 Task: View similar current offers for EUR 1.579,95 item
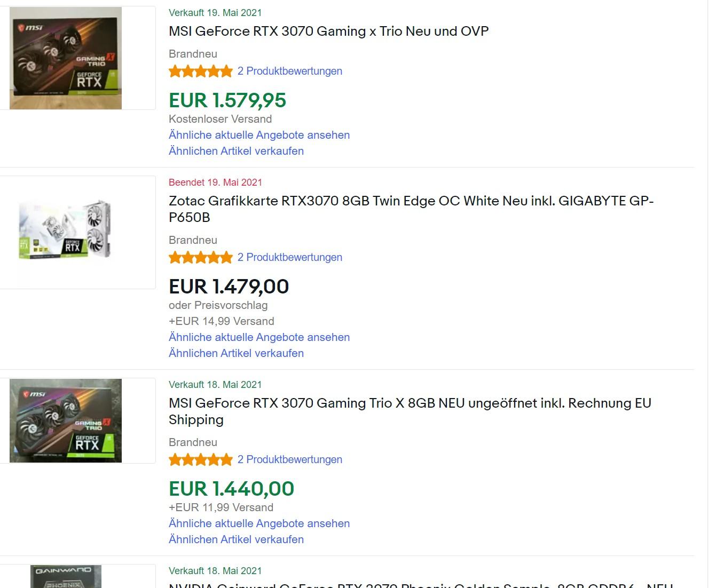click(259, 135)
